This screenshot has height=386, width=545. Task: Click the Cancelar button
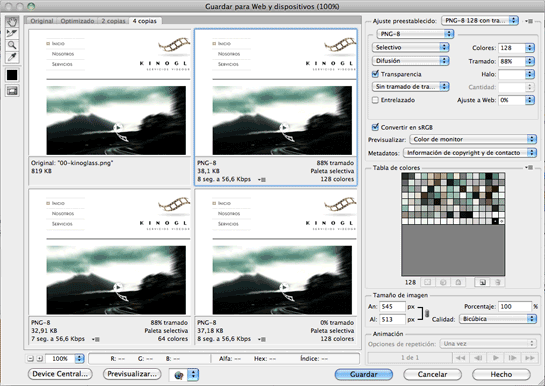pyautogui.click(x=432, y=374)
